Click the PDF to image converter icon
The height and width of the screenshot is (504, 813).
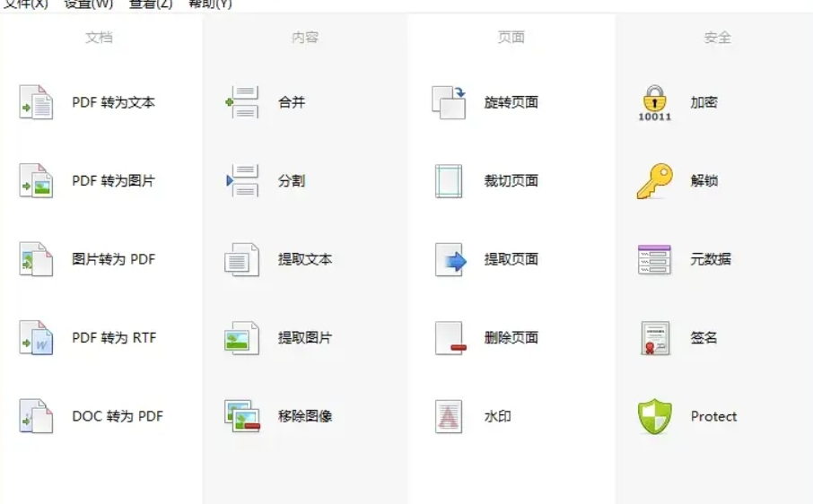click(x=36, y=181)
